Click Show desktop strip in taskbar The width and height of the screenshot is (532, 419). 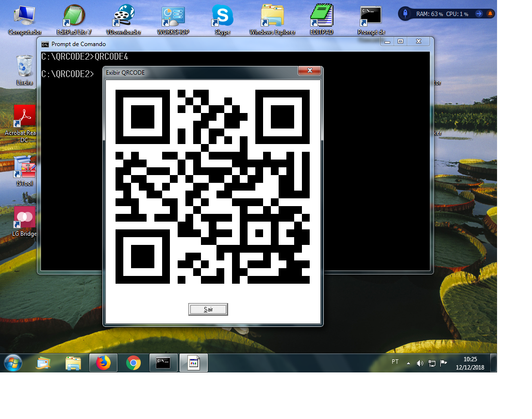point(494,363)
